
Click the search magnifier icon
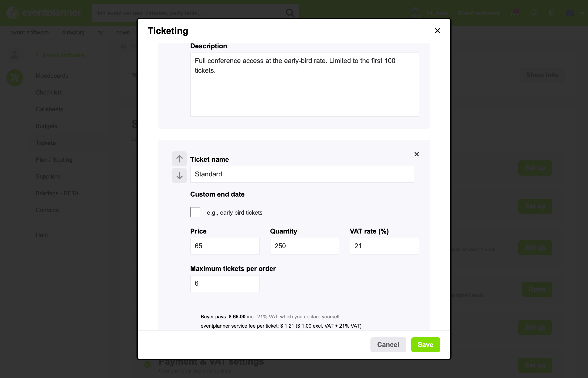290,13
